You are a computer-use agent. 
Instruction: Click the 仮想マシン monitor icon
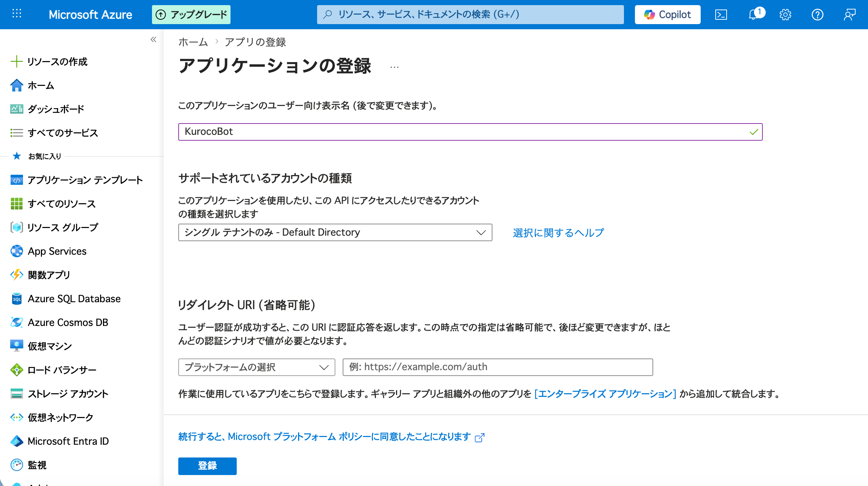(16, 346)
